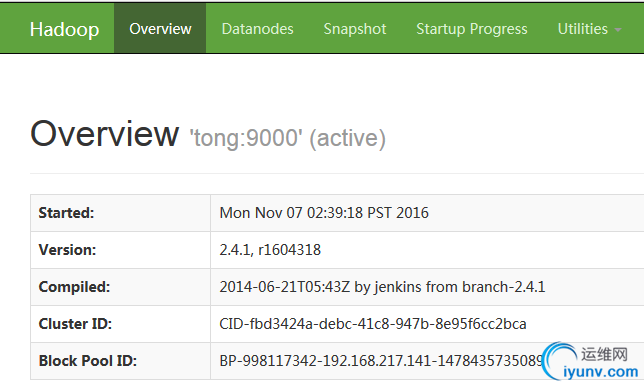Click the Cluster ID: row label
Viewport: 644px width, 388px height.
tap(75, 324)
